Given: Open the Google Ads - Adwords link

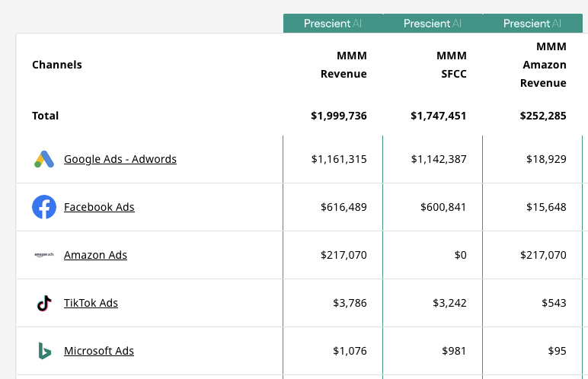Looking at the screenshot, I should (120, 159).
